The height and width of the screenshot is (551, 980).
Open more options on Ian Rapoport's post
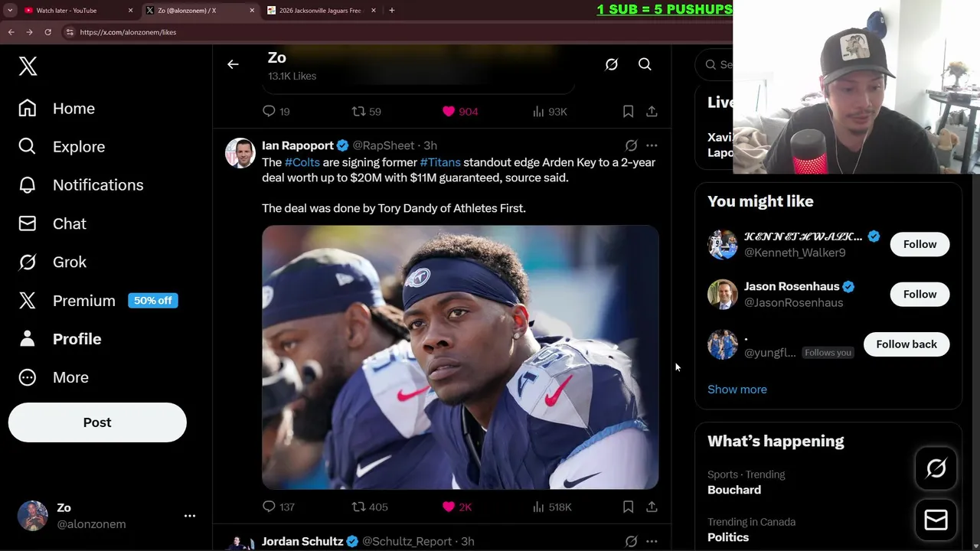click(x=652, y=145)
